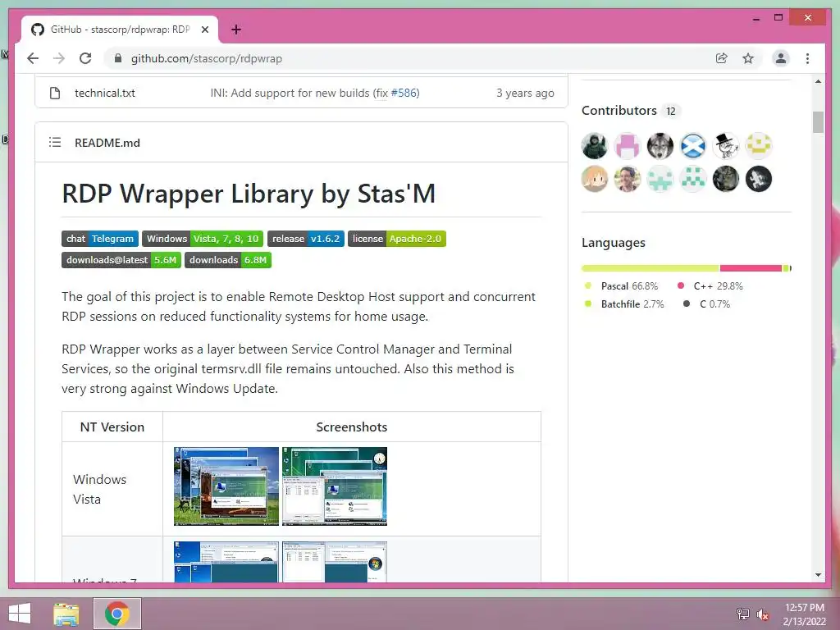840x630 pixels.
Task: Click the dark round photo contributor avatar
Action: (x=726, y=178)
